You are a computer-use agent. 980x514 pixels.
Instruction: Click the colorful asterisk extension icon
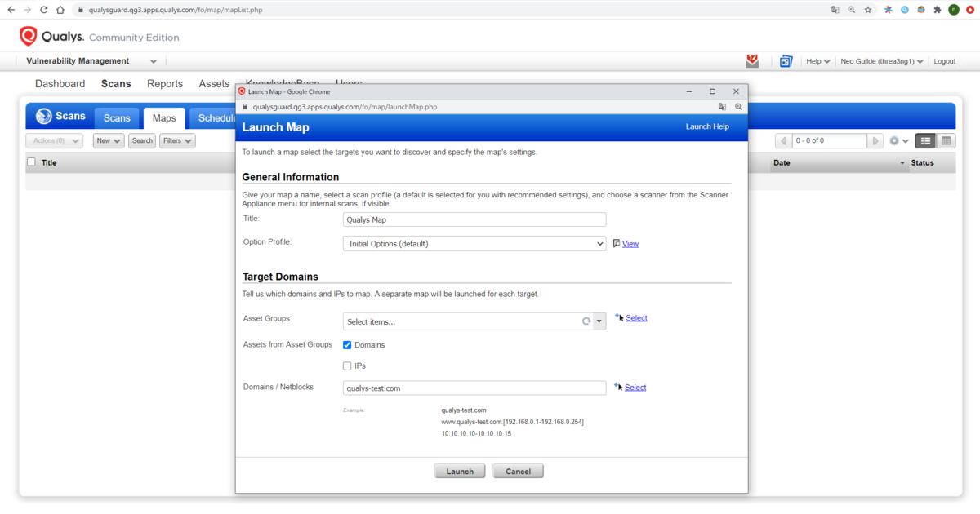click(889, 10)
